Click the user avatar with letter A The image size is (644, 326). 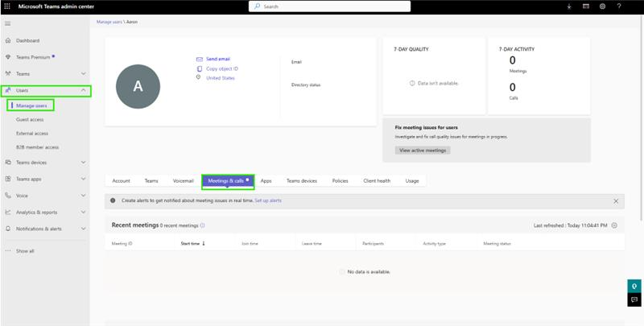click(x=138, y=86)
